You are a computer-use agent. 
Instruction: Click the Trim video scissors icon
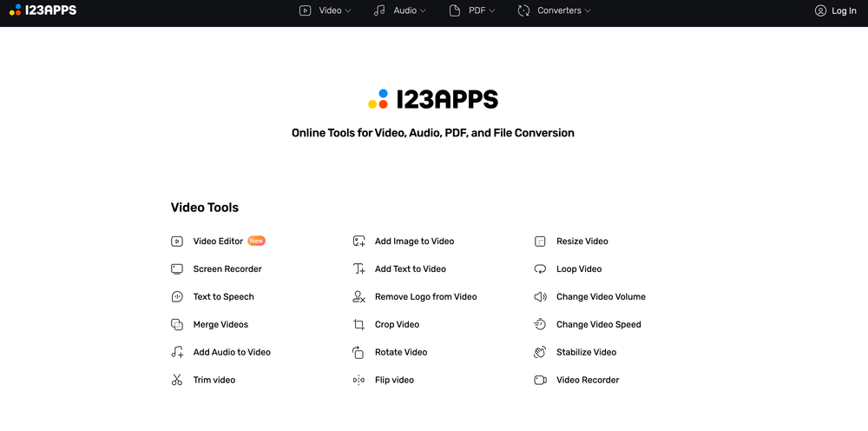[176, 380]
